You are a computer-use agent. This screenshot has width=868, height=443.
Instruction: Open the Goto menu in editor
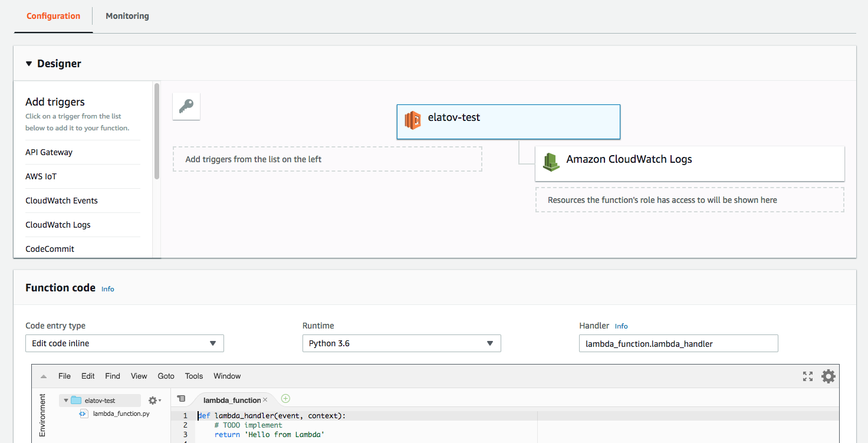coord(166,376)
